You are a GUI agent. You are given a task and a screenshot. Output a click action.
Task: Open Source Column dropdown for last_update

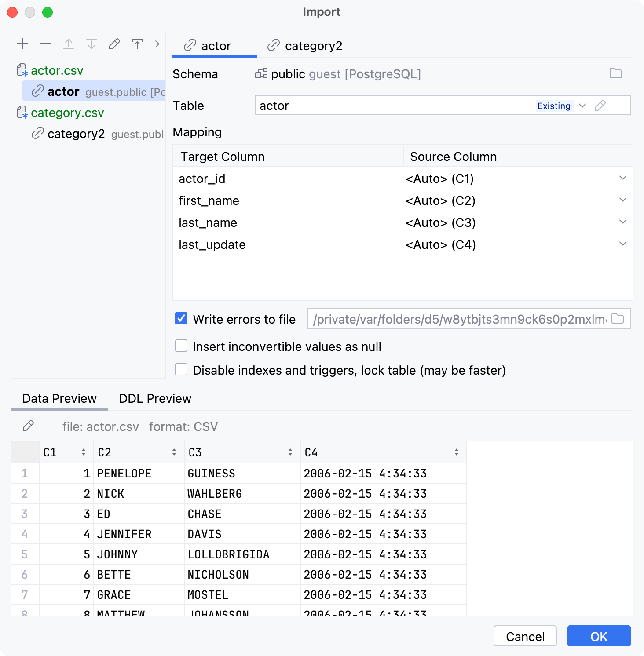[x=622, y=244]
